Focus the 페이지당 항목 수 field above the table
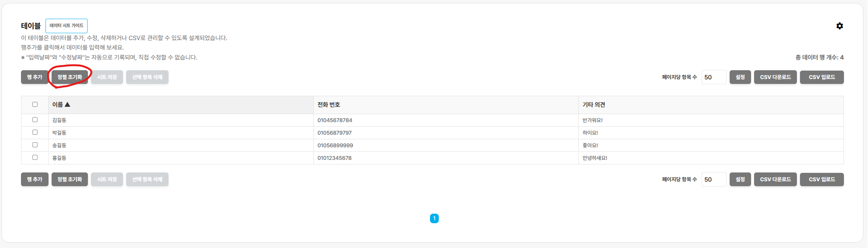The image size is (868, 248). (714, 77)
